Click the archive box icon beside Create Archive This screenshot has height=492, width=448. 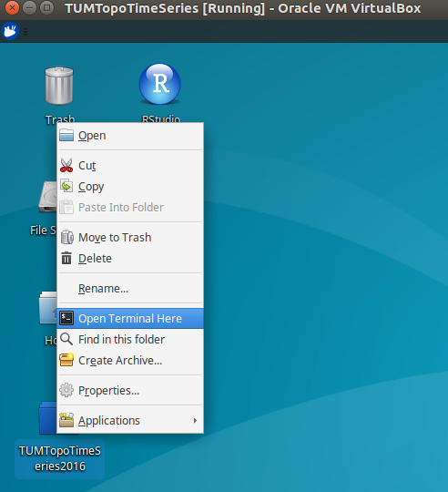66,360
